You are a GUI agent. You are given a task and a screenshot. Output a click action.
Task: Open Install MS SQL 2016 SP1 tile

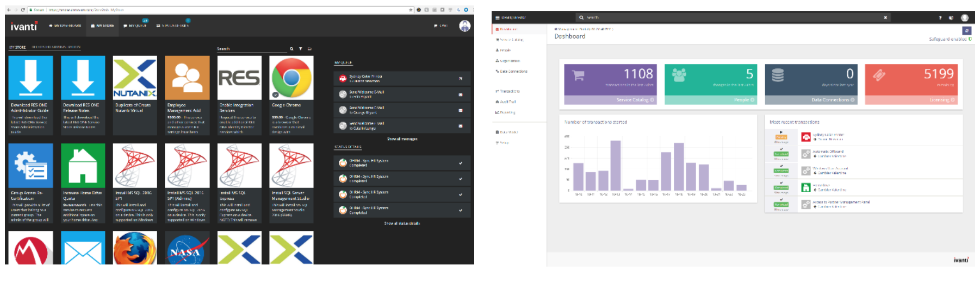click(135, 182)
